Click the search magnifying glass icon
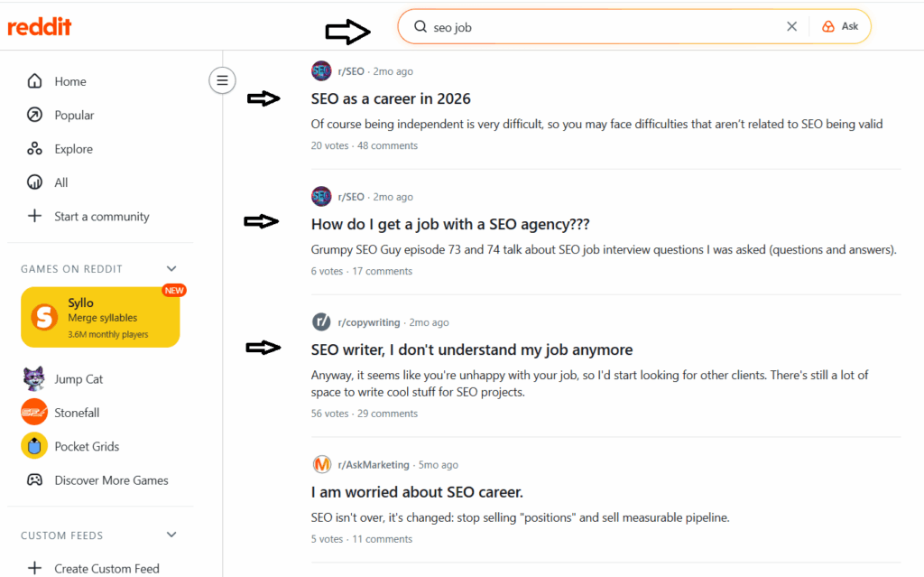The image size is (924, 577). [x=420, y=26]
